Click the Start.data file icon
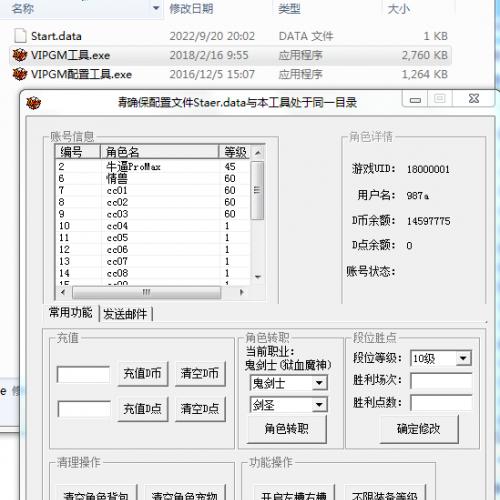Screen dimensions: 500x500 [20, 36]
